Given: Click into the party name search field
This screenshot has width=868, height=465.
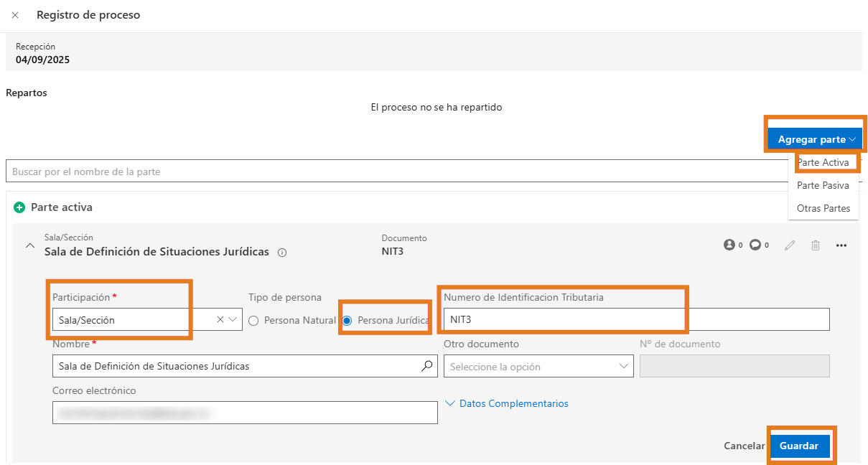Looking at the screenshot, I should [395, 172].
